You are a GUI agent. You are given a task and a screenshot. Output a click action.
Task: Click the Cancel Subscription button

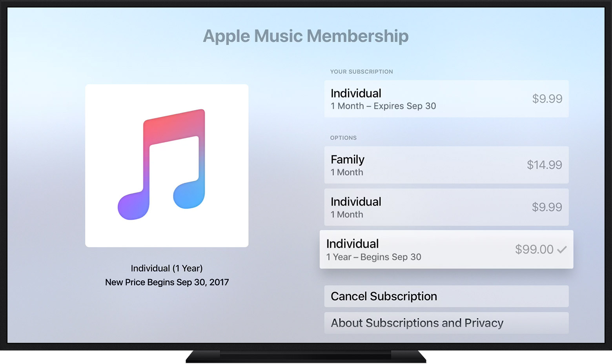tap(446, 296)
